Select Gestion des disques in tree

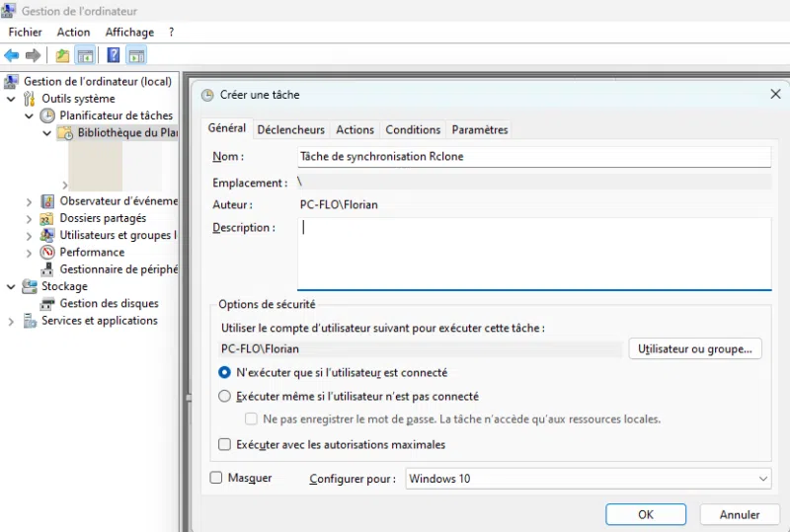tap(109, 303)
